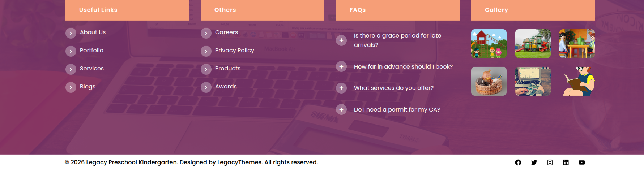View the laptop and calculator gallery image
The width and height of the screenshot is (644, 169).
pos(533,81)
